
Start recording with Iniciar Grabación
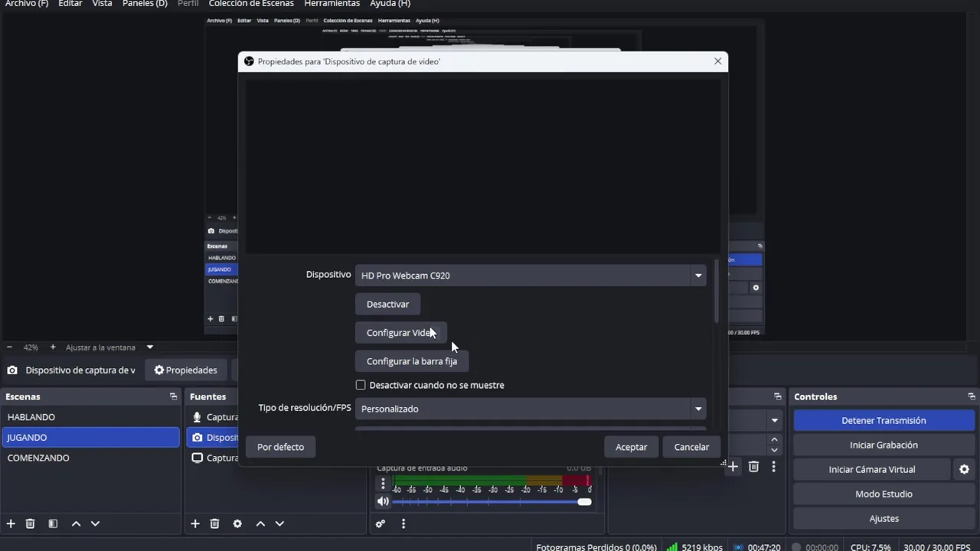(x=884, y=445)
